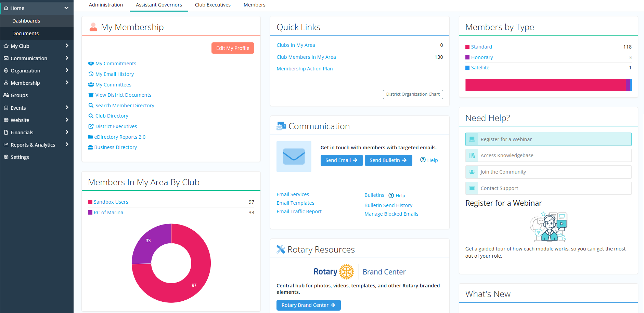Screen dimensions: 644x313
Task: Click the Events calendar icon
Action: [x=6, y=108]
